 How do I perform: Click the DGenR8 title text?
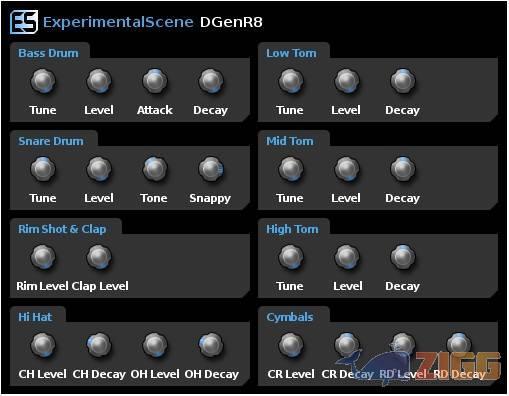click(x=231, y=22)
